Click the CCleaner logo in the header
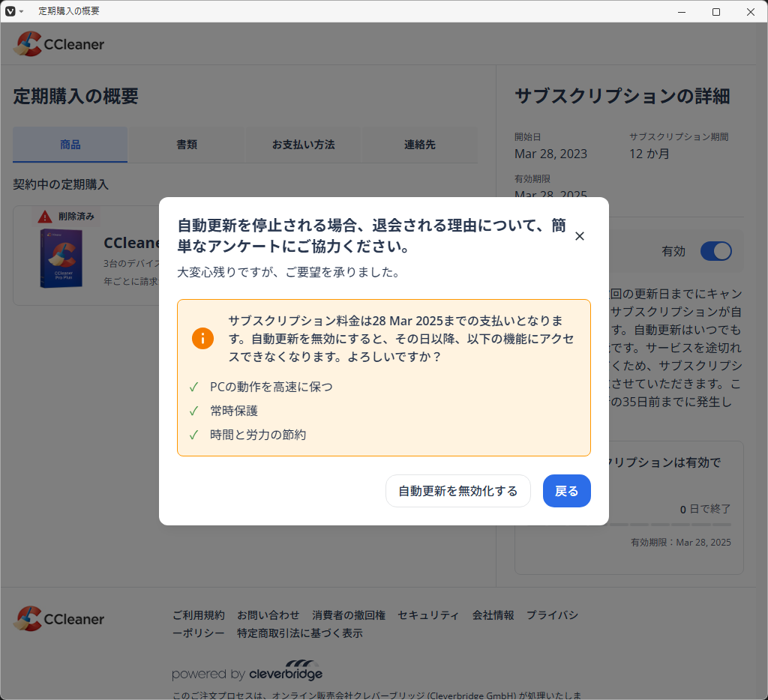This screenshot has height=700, width=768. pyautogui.click(x=58, y=44)
